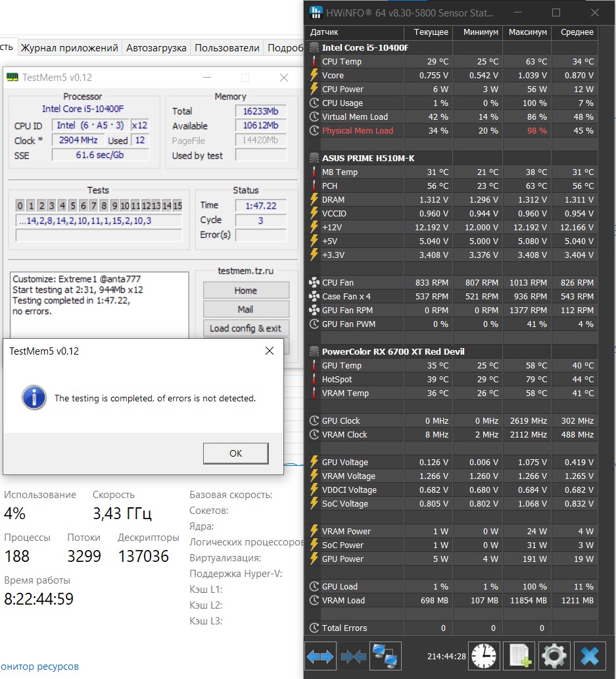
Task: Click test number 15 box in Tests
Action: click(x=178, y=206)
